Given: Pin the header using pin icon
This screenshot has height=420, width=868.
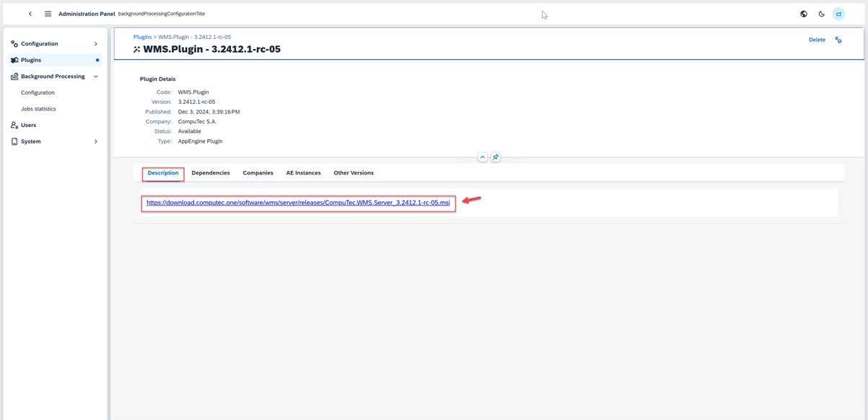Looking at the screenshot, I should [496, 157].
